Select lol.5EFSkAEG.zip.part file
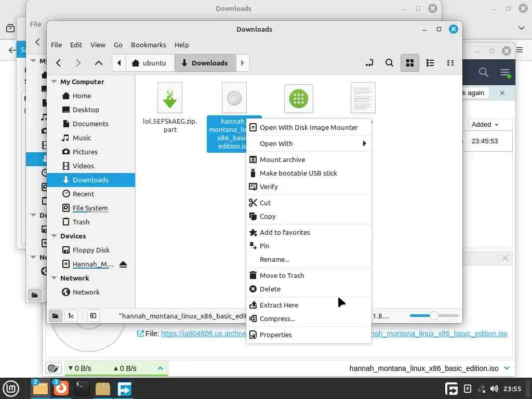 click(x=170, y=108)
